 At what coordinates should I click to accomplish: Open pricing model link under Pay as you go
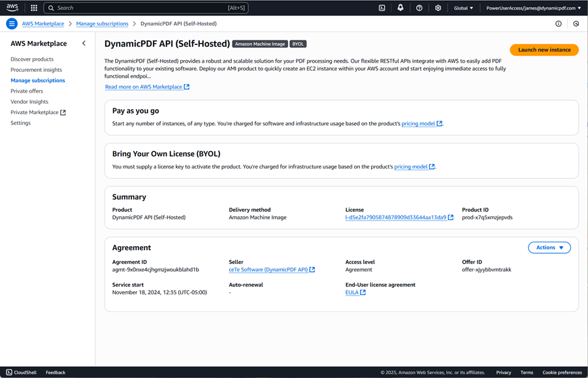418,123
